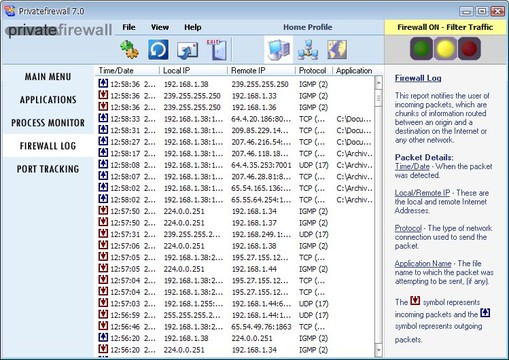Select remote IP 192.168.1.37 cell
The height and width of the screenshot is (360, 509).
tap(254, 223)
